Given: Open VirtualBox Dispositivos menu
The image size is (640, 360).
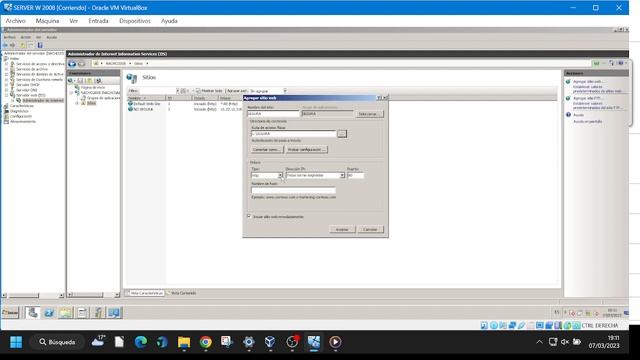Looking at the screenshot, I should pyautogui.click(x=135, y=21).
